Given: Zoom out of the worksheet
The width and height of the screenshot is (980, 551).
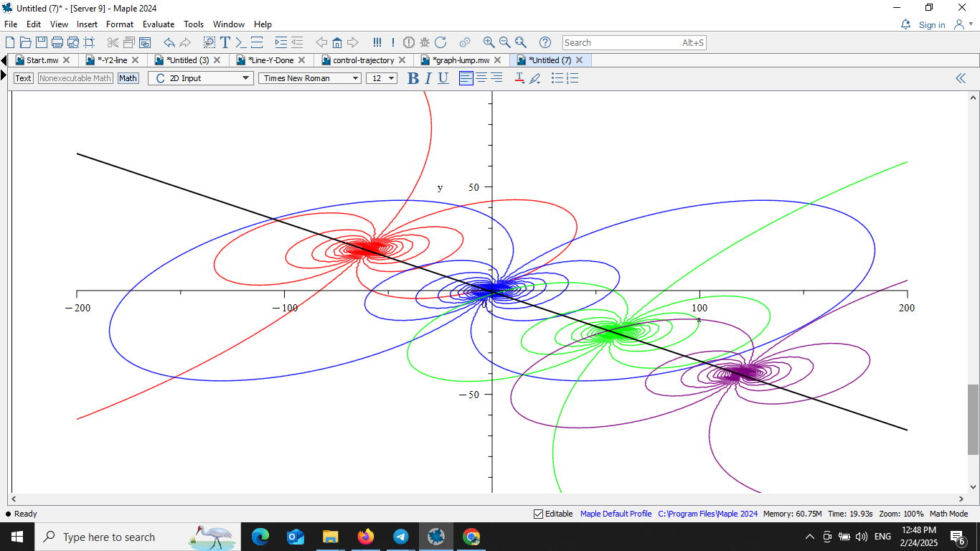Looking at the screenshot, I should pos(505,42).
